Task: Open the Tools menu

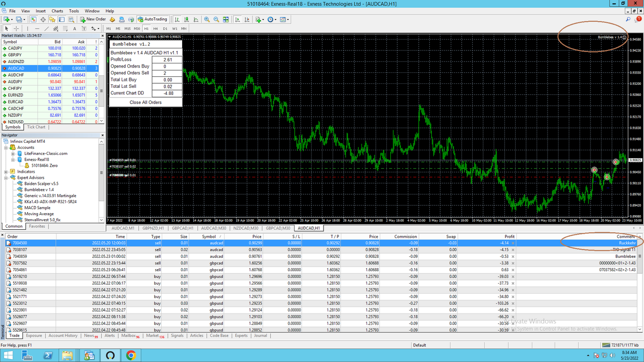Action: 74,10
